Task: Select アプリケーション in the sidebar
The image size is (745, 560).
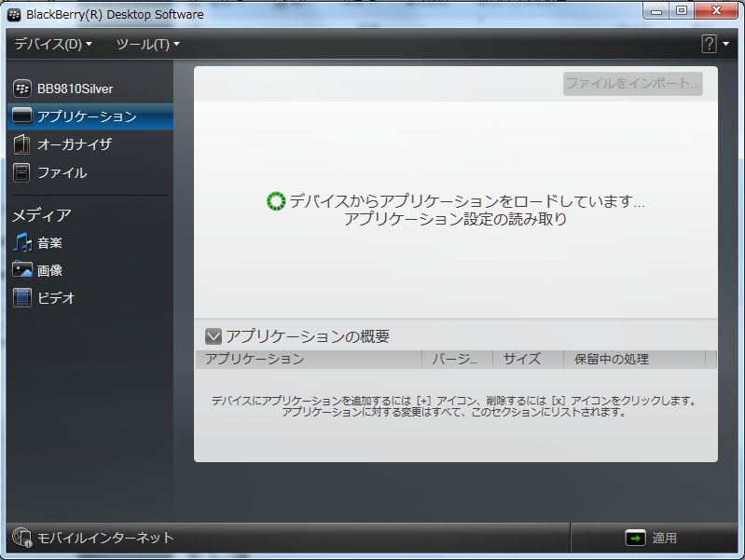Action: [90, 116]
